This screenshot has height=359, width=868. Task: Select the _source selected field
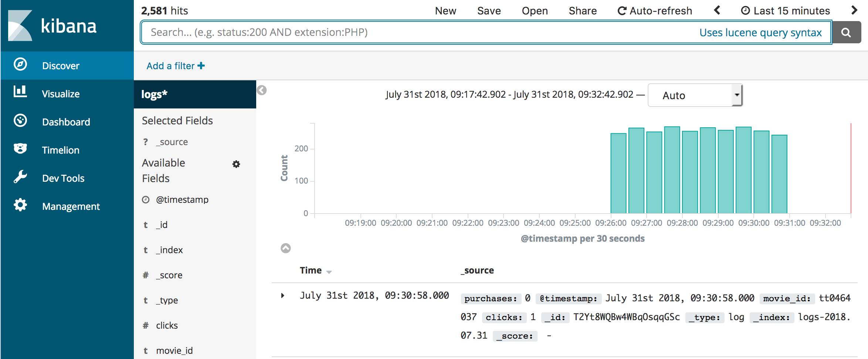coord(172,142)
